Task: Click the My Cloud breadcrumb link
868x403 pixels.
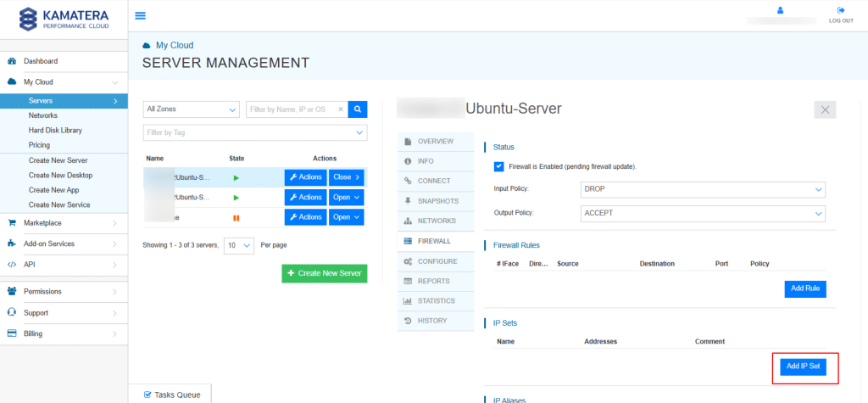Action: click(175, 46)
